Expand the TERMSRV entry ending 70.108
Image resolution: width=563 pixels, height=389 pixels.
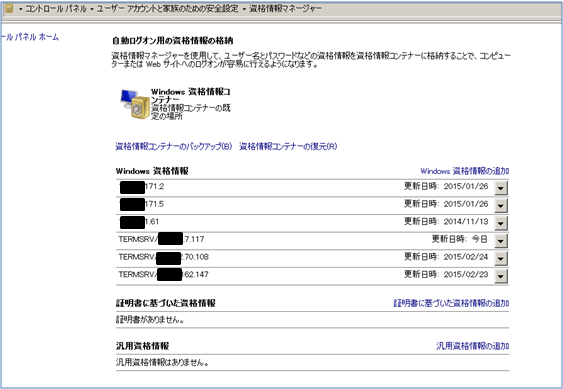[x=501, y=258]
